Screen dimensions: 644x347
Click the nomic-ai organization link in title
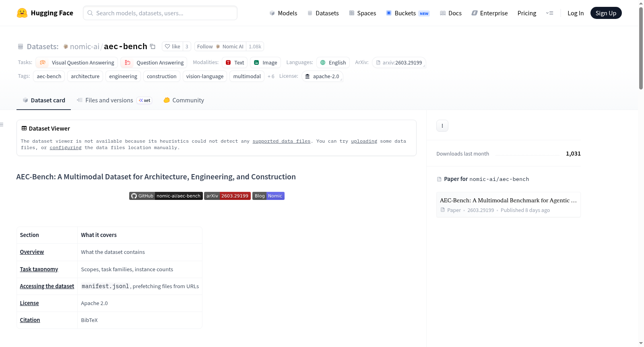point(85,46)
